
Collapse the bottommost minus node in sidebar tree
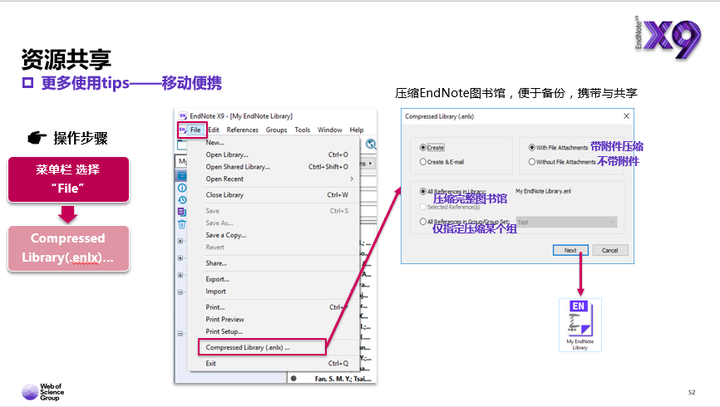pos(180,334)
